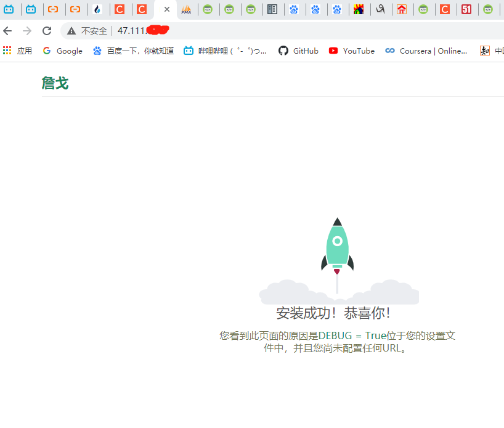Open the YouTube bookmark

351,51
